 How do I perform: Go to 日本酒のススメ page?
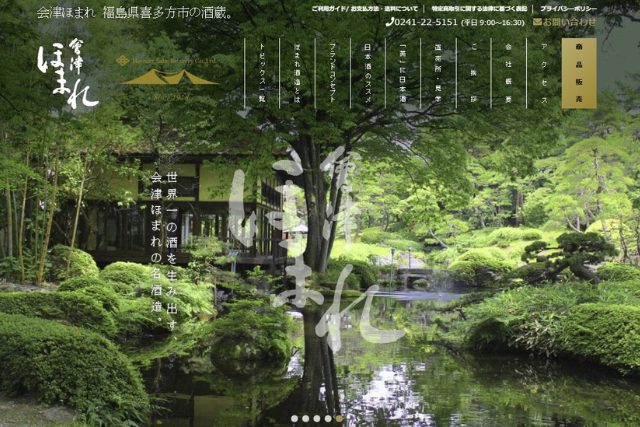[x=367, y=74]
